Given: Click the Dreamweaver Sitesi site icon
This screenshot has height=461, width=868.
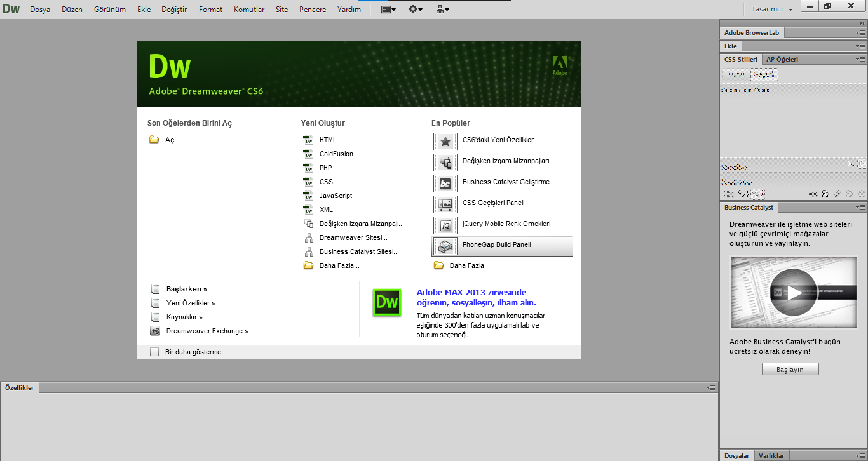Looking at the screenshot, I should pos(308,237).
